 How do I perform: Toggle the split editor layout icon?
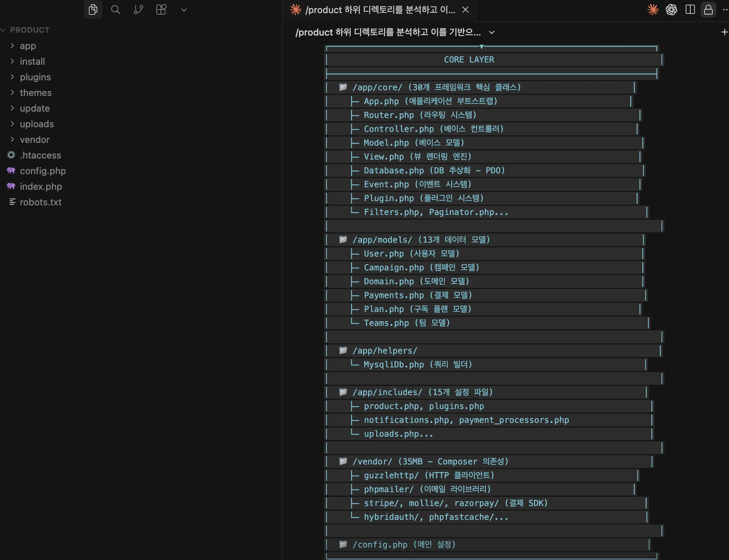click(x=690, y=10)
